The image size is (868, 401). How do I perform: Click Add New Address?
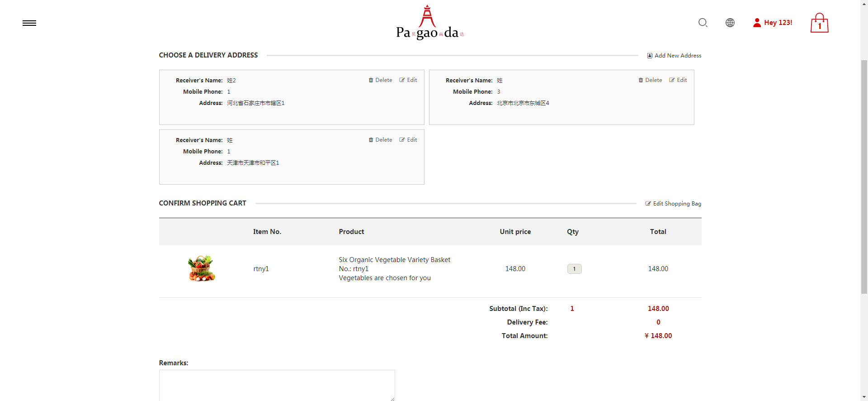coord(674,56)
